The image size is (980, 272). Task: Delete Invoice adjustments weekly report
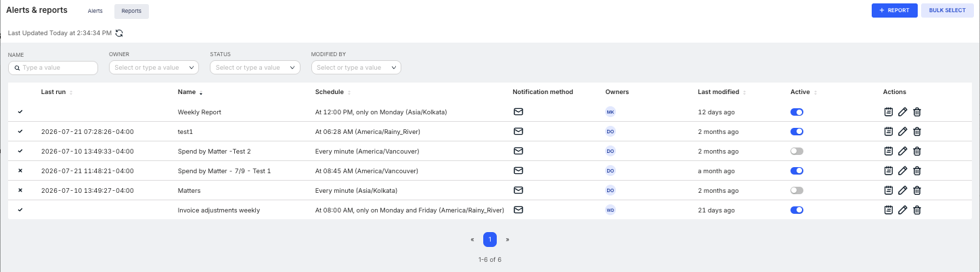pos(917,210)
